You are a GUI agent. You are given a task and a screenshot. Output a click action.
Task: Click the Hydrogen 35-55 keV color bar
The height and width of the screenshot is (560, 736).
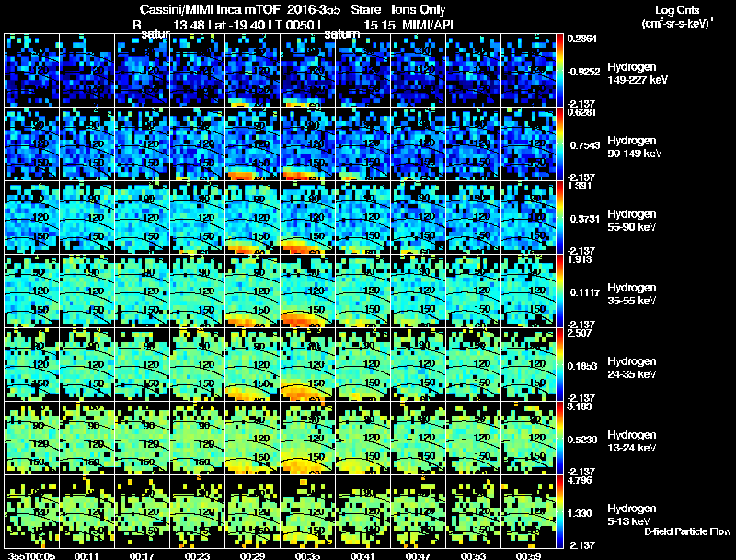pyautogui.click(x=559, y=291)
